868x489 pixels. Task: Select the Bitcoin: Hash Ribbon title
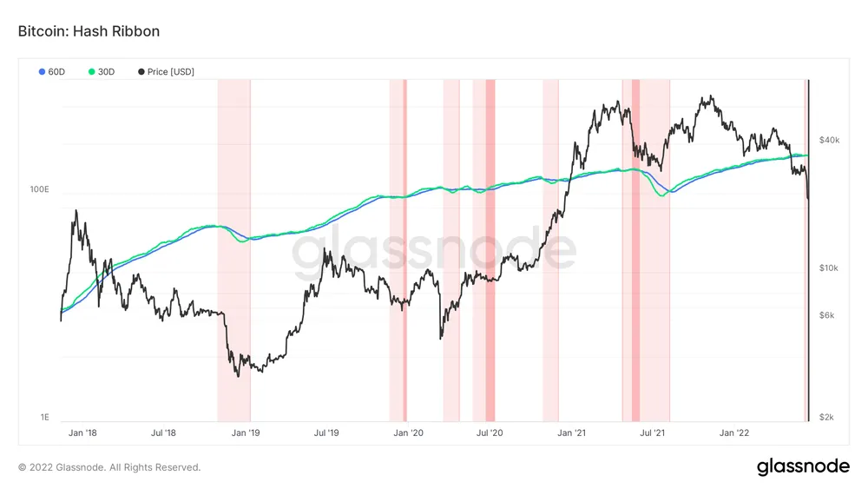[x=89, y=31]
